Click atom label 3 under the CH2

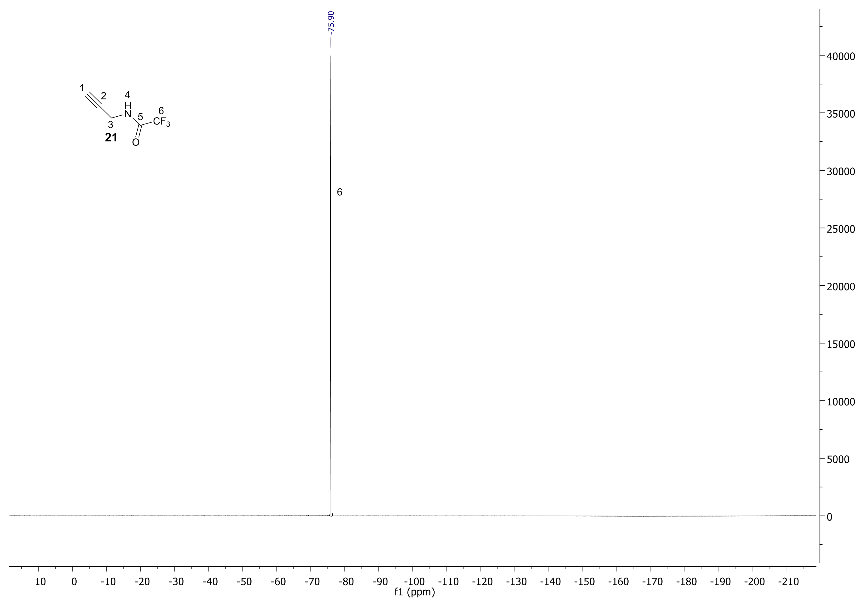(x=110, y=125)
